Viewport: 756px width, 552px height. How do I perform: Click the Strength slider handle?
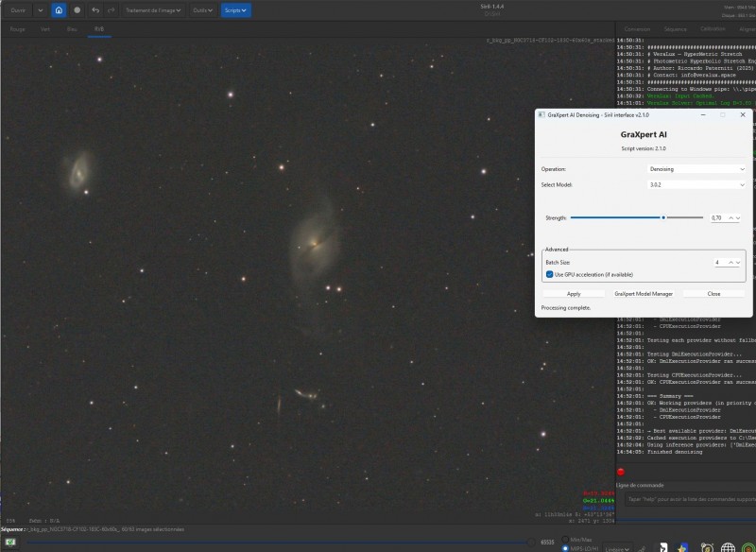(x=663, y=217)
